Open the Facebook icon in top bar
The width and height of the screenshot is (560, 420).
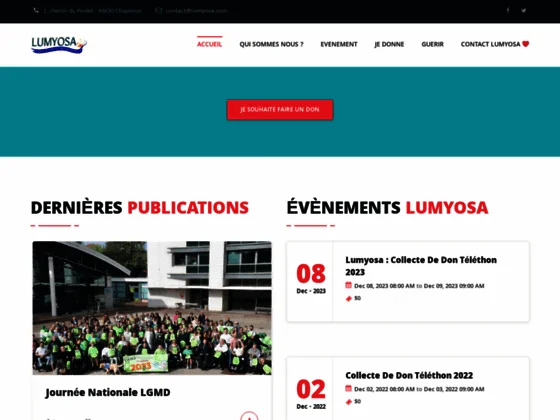(508, 10)
